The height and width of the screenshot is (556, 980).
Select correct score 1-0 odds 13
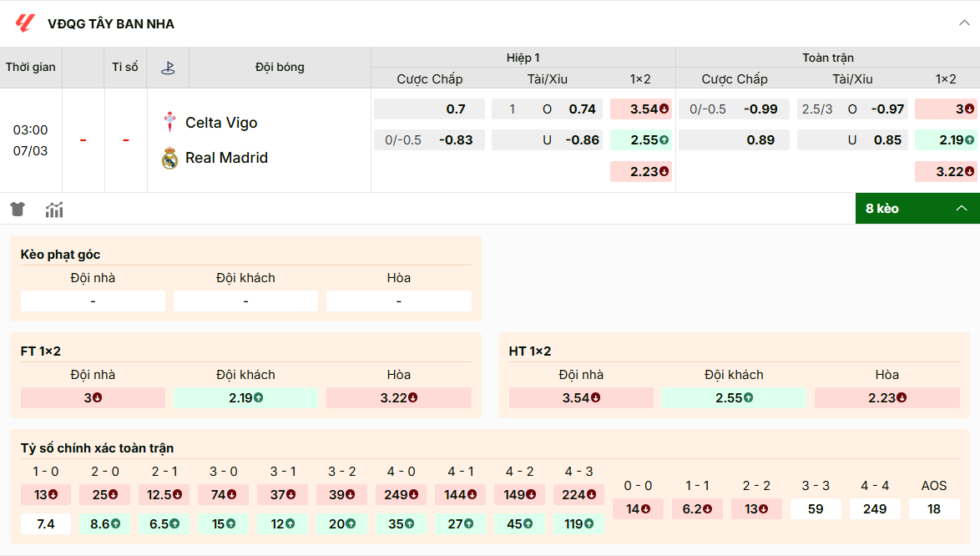tap(46, 494)
